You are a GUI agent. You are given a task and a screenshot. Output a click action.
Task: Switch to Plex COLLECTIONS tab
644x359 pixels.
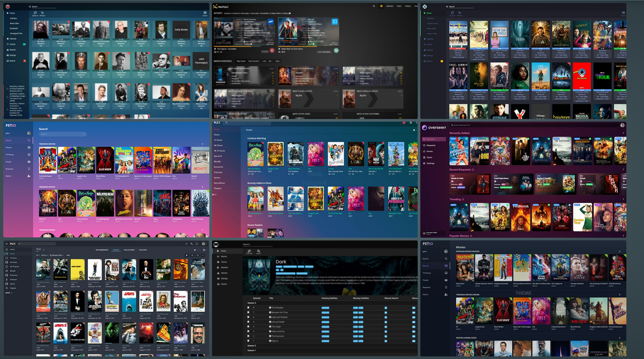(x=129, y=250)
